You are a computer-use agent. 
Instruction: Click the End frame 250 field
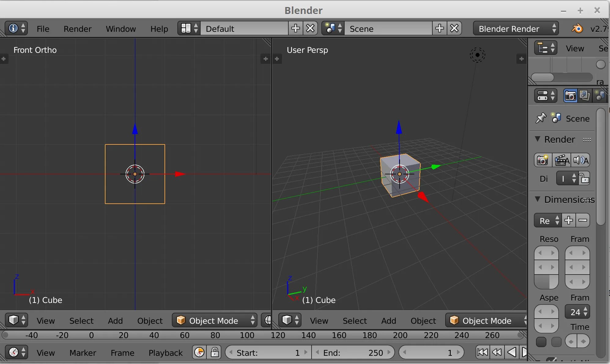point(353,353)
